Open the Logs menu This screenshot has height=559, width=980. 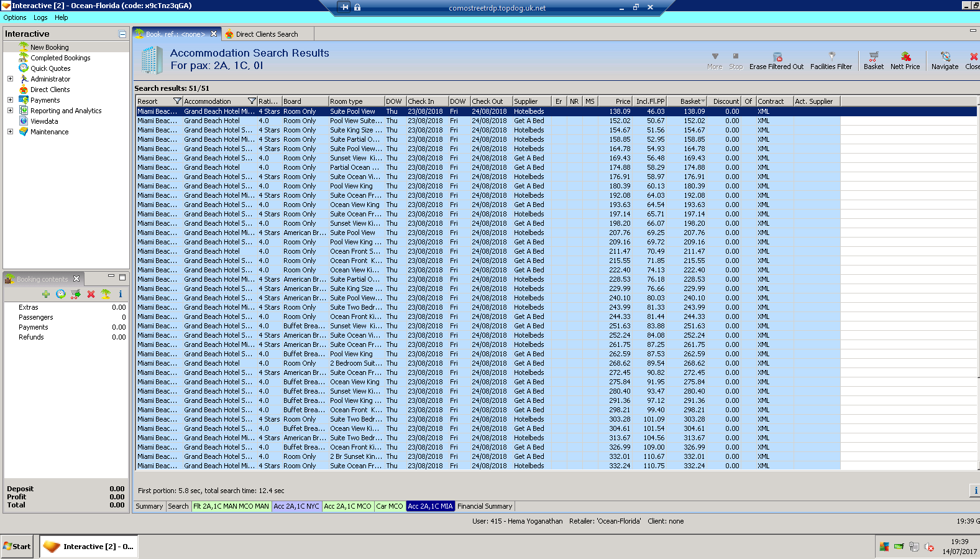pos(40,17)
